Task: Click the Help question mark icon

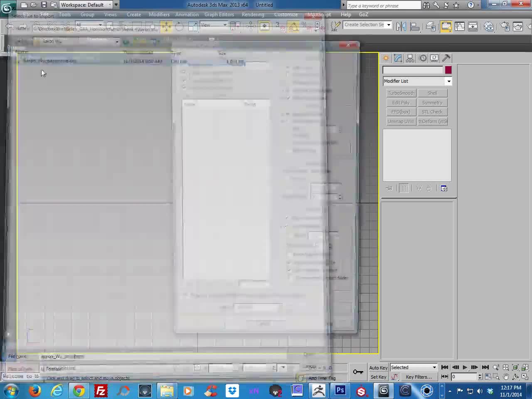Action: click(470, 5)
